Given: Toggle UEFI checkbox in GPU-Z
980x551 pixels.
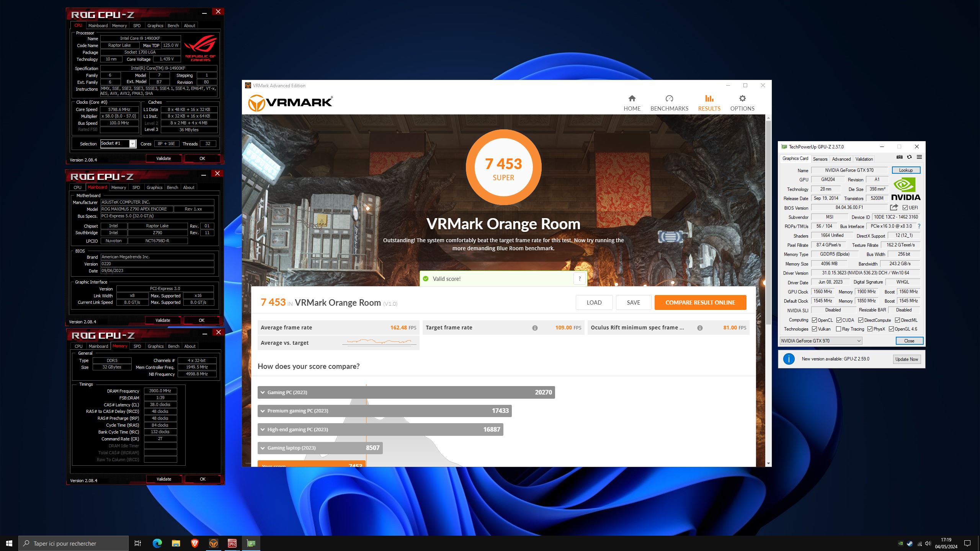Looking at the screenshot, I should click(905, 208).
